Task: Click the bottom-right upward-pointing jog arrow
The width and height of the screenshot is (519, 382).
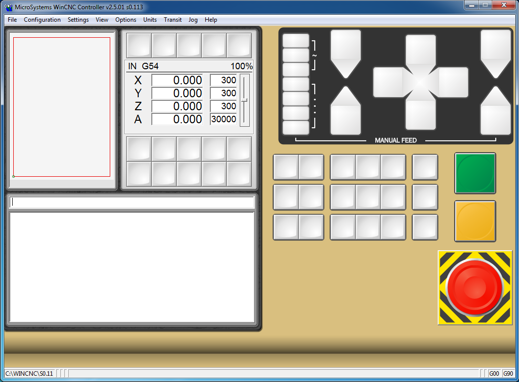Action: (496, 111)
